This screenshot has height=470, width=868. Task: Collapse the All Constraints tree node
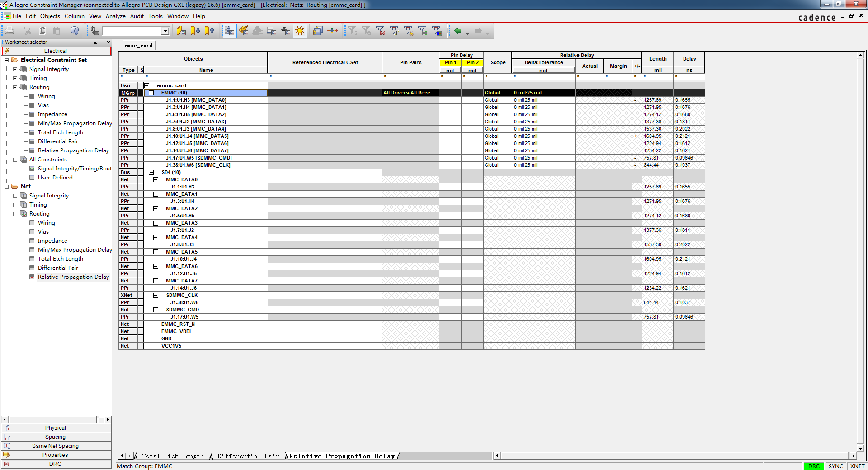click(15, 160)
